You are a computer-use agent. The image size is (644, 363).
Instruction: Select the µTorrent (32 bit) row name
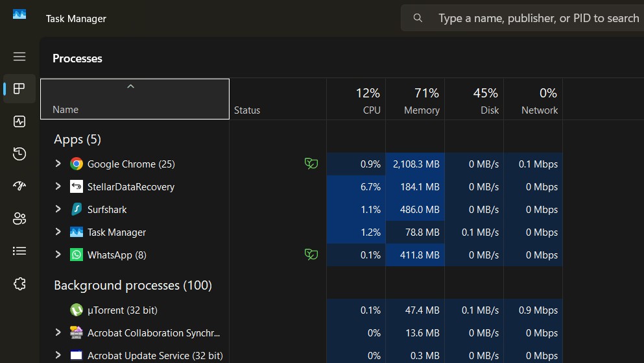pyautogui.click(x=123, y=310)
